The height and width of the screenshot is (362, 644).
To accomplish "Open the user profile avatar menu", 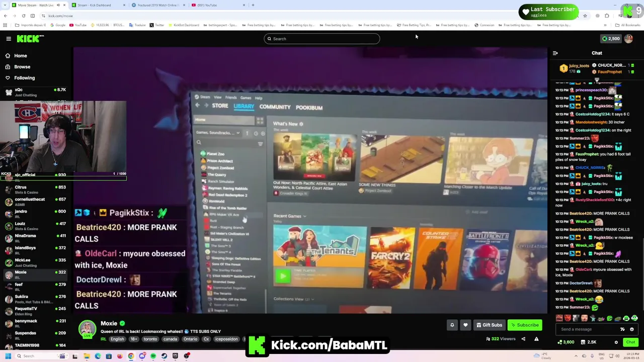I will coord(628,39).
